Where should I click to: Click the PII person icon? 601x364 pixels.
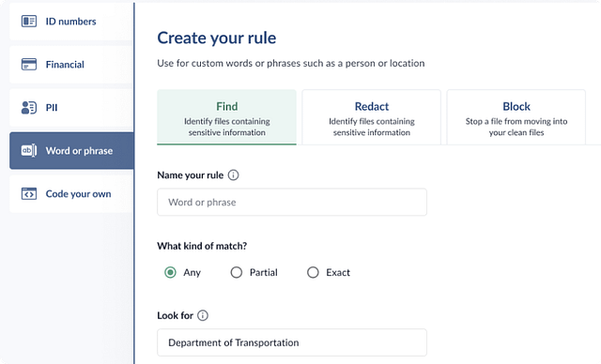[29, 108]
